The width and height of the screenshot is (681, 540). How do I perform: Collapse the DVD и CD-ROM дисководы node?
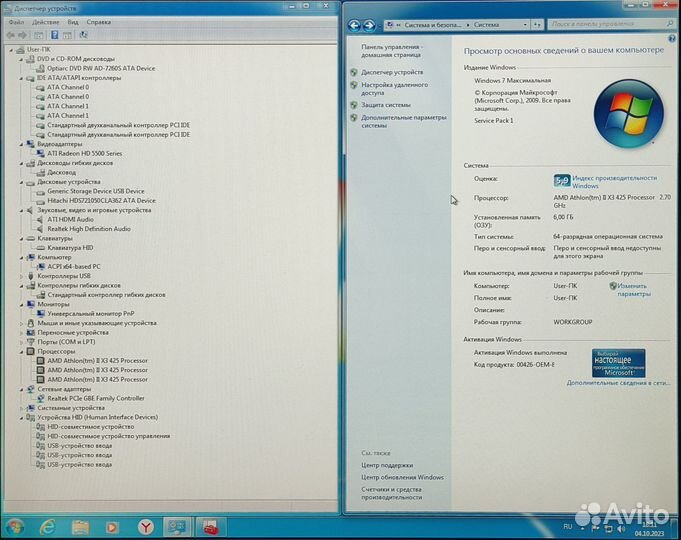pyautogui.click(x=21, y=59)
